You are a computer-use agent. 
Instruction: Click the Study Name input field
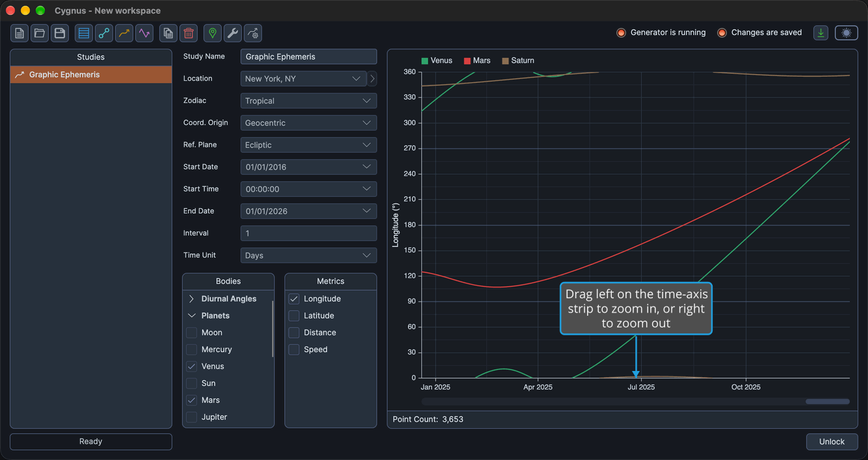pos(309,57)
